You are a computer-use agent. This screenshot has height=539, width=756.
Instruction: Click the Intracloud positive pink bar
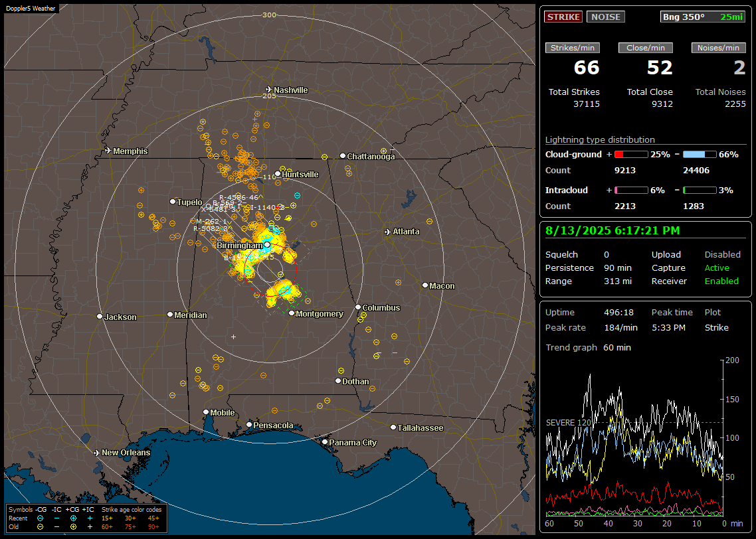click(631, 191)
